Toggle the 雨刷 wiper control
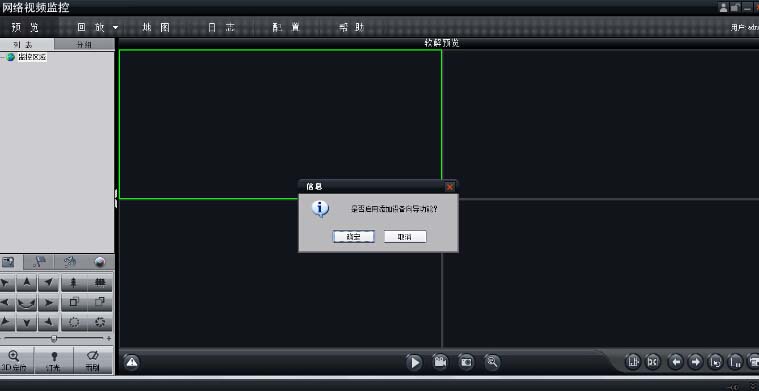759x391 pixels. click(93, 361)
